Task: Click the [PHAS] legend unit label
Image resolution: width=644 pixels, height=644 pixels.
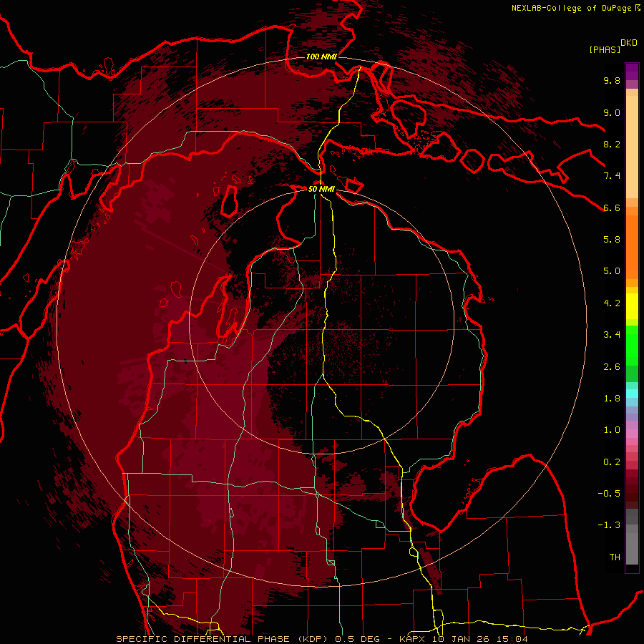Action: click(605, 49)
